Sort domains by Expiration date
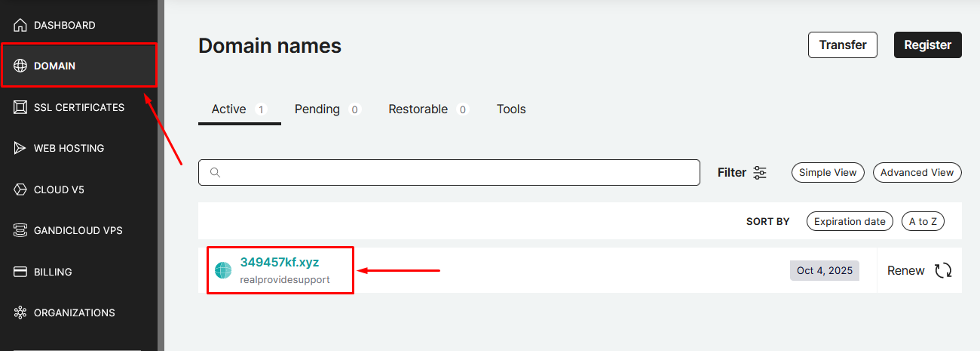Viewport: 980px width, 351px height. click(849, 221)
